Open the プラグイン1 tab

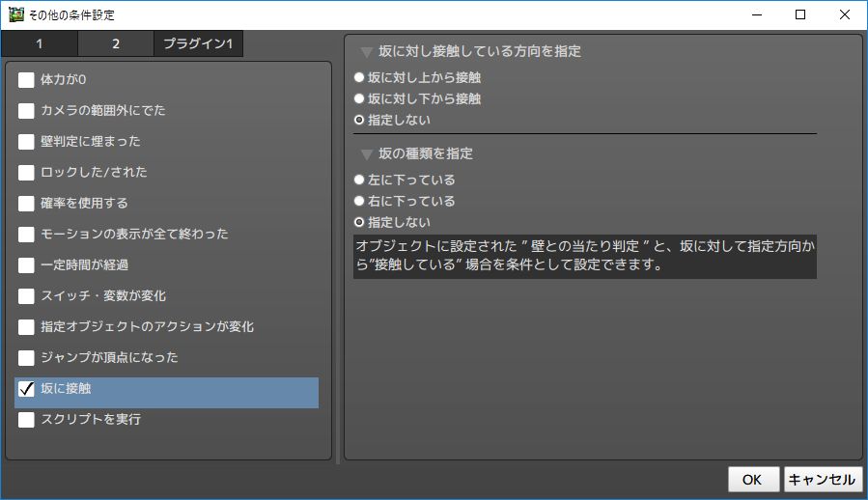coord(198,43)
